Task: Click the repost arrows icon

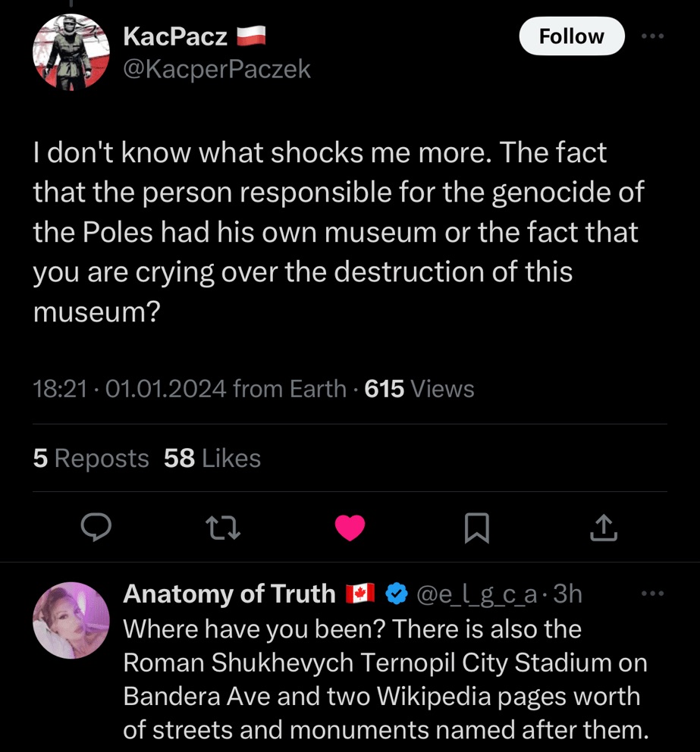Action: click(224, 528)
